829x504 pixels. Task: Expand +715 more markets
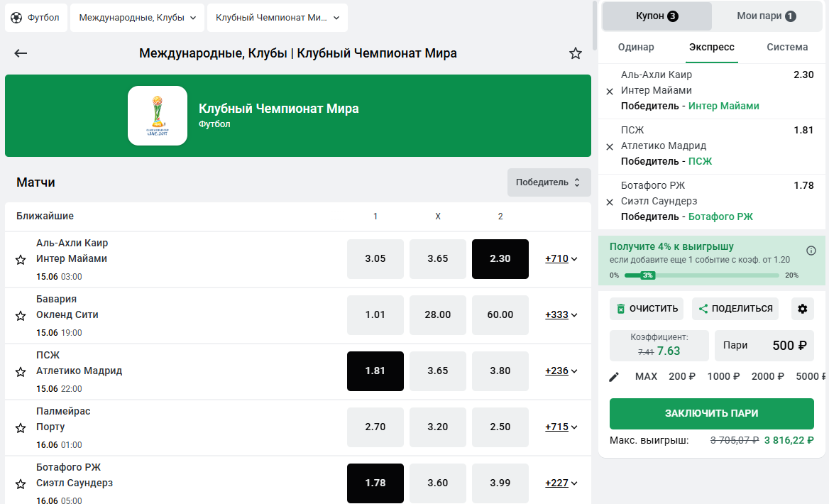(x=561, y=427)
